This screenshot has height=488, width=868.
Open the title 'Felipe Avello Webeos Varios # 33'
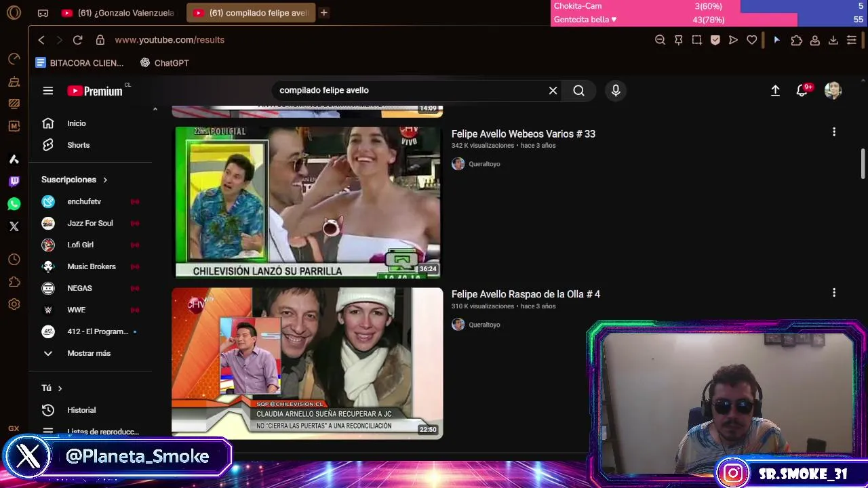[x=524, y=134]
